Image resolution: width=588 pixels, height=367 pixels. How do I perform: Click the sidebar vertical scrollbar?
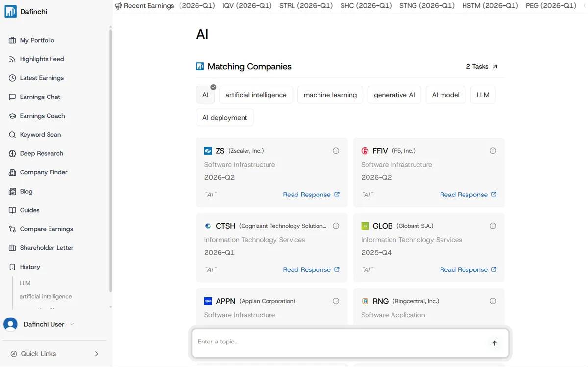pos(110,160)
